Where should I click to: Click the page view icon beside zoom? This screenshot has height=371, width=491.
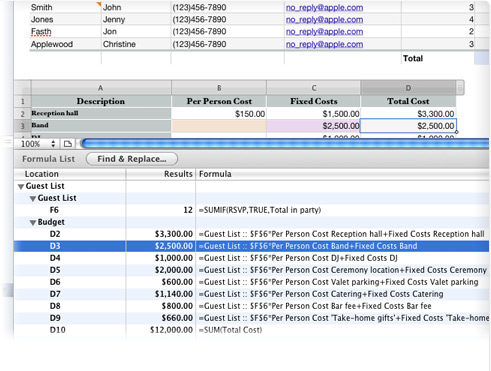point(68,144)
